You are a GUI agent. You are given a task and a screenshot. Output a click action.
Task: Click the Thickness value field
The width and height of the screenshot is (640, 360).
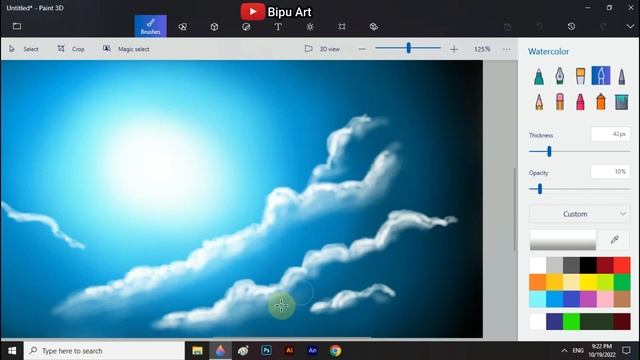pos(610,134)
